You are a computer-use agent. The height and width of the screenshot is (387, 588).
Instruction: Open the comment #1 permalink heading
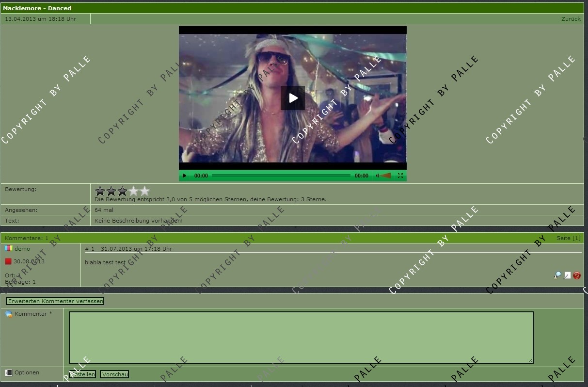(128, 249)
